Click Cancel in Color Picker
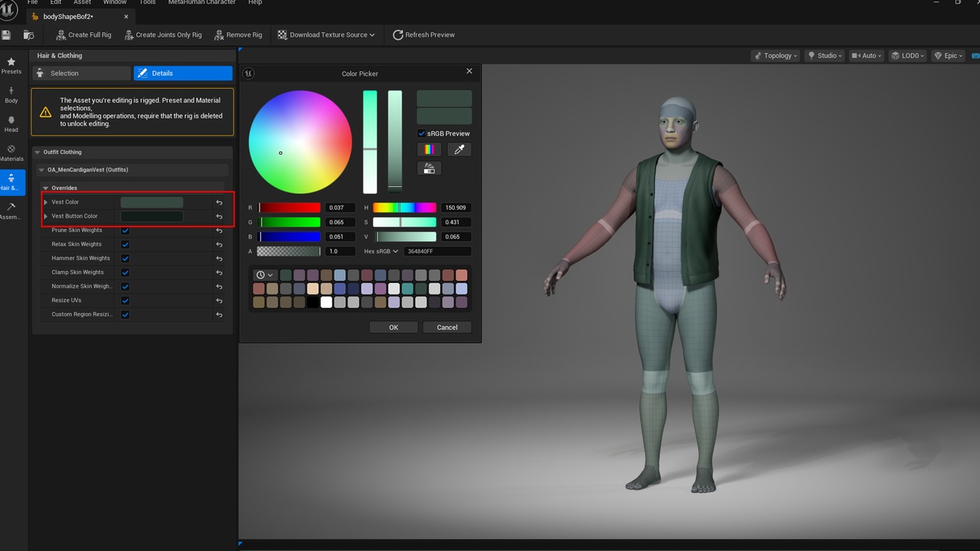Screen dimensions: 980x551 447,328
